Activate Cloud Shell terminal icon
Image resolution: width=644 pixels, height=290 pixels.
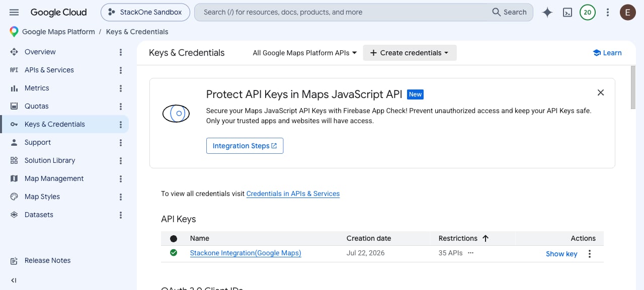[x=568, y=13]
